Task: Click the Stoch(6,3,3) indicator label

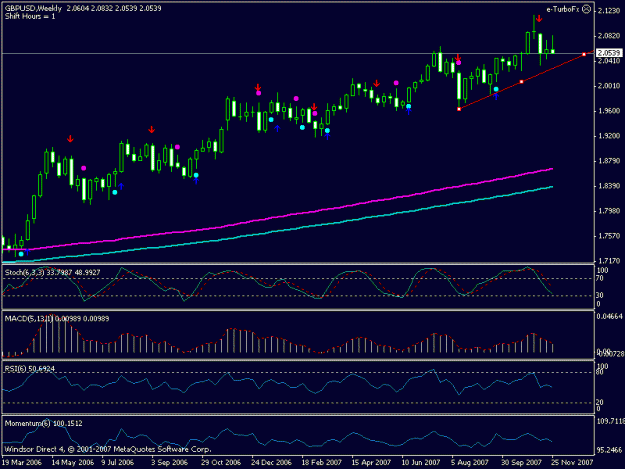Action: 52,273
